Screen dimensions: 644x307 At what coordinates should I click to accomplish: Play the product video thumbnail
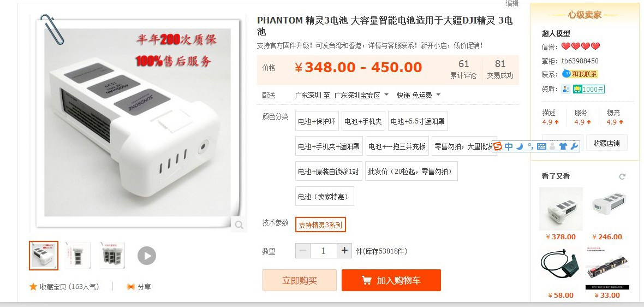tap(147, 256)
